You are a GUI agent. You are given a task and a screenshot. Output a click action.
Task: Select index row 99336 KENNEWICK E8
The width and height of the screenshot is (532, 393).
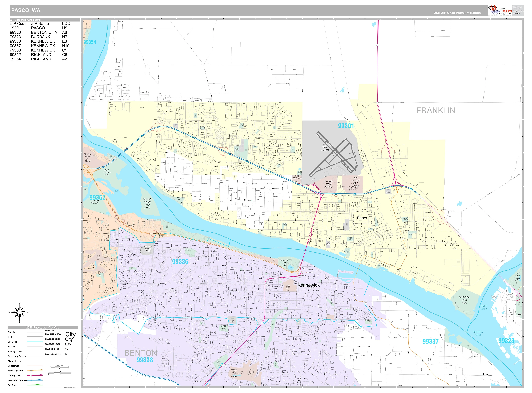(40, 41)
